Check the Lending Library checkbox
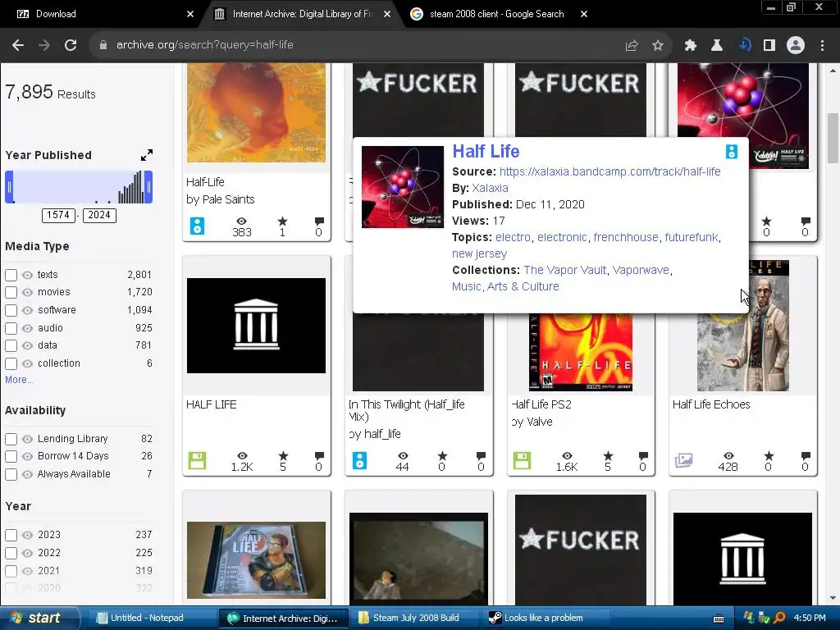Screen dimensions: 840x630 click(x=11, y=440)
